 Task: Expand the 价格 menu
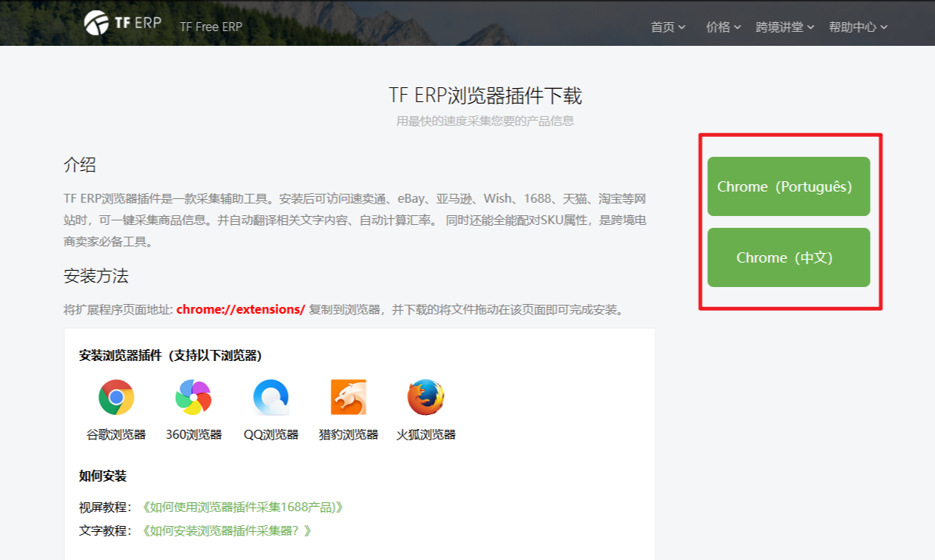click(723, 27)
